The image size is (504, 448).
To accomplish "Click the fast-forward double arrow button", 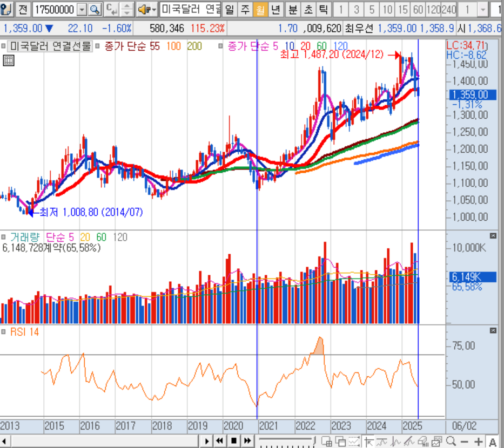I will (247, 441).
